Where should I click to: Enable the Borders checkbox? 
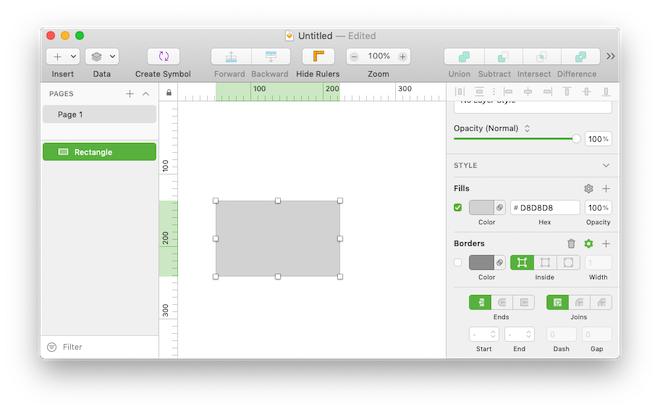(458, 262)
